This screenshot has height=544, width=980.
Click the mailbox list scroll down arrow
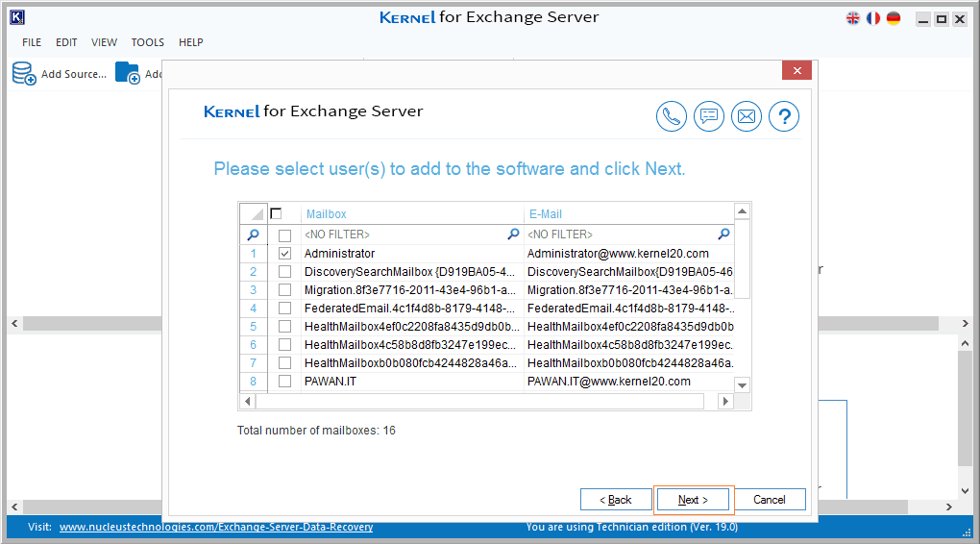[x=742, y=385]
